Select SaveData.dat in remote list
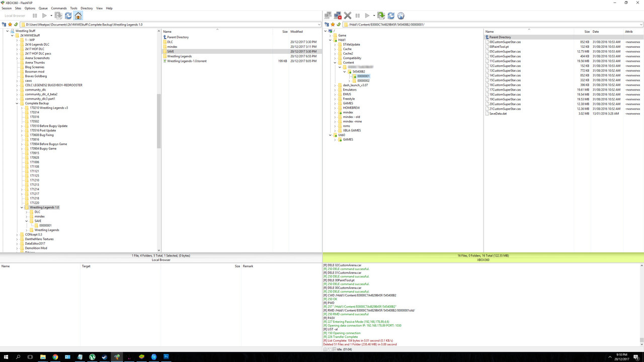The width and height of the screenshot is (644, 362). [498, 114]
